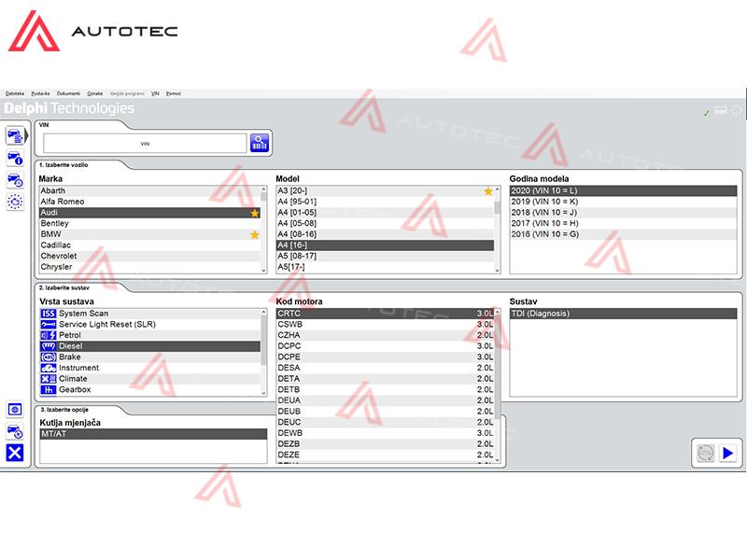Viewport: 747px width, 560px height.
Task: Select engine code CRTC 3.0L
Action: pyautogui.click(x=385, y=314)
